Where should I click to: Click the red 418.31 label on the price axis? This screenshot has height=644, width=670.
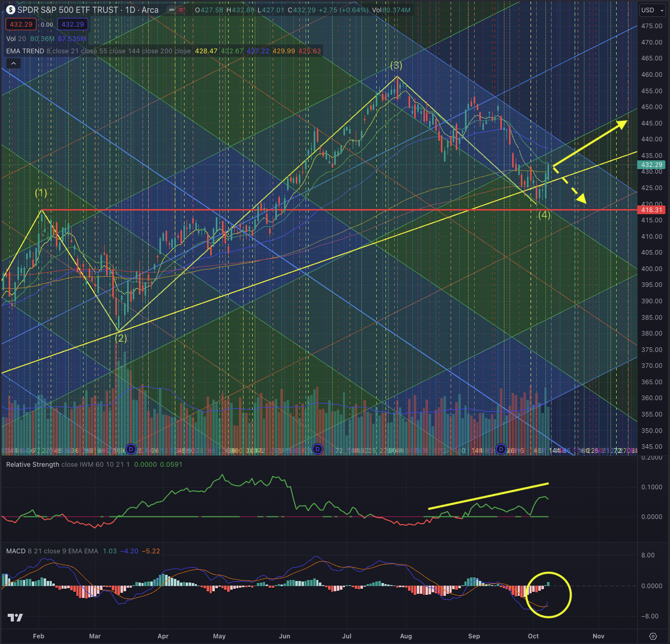651,210
